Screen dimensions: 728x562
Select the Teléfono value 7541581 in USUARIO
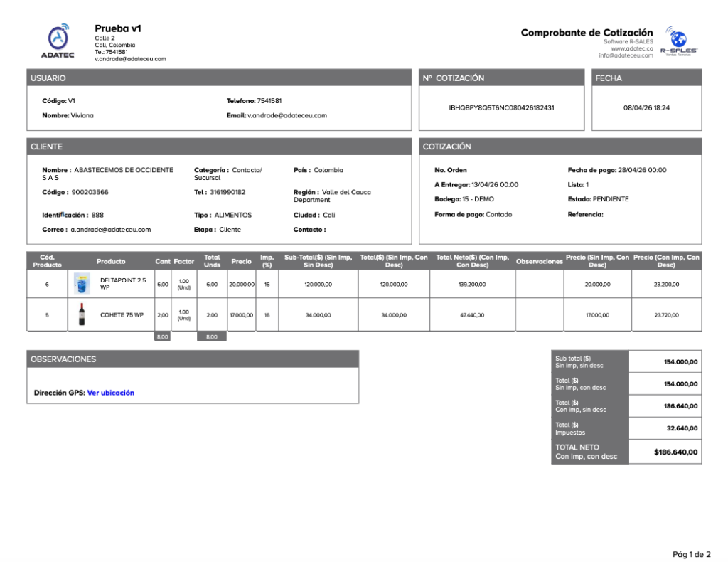[x=269, y=101]
